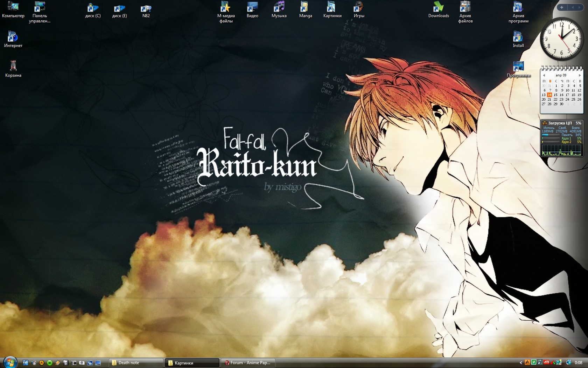Open ATI tray icon in notification area
The width and height of the screenshot is (588, 368).
click(546, 362)
